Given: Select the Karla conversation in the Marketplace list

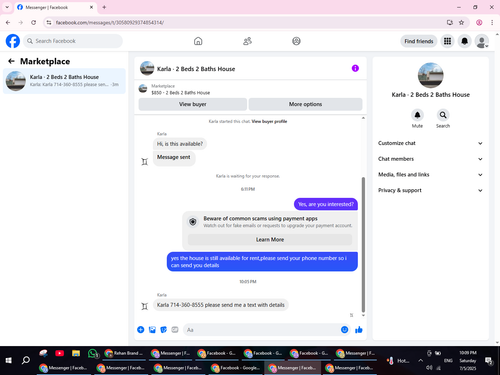Looking at the screenshot, I should pyautogui.click(x=64, y=81).
